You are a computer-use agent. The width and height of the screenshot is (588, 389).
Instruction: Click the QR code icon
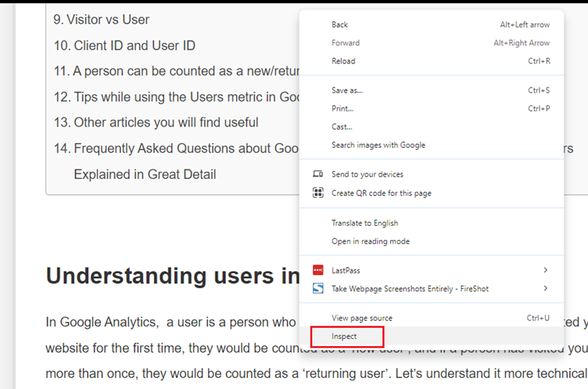point(318,193)
